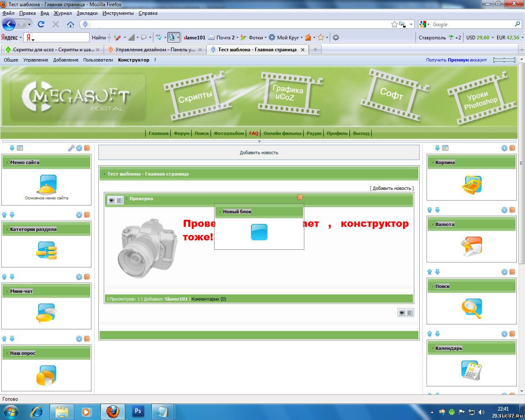
Task: Move Меню сайта block down with blue arrow
Action: (x=12, y=148)
